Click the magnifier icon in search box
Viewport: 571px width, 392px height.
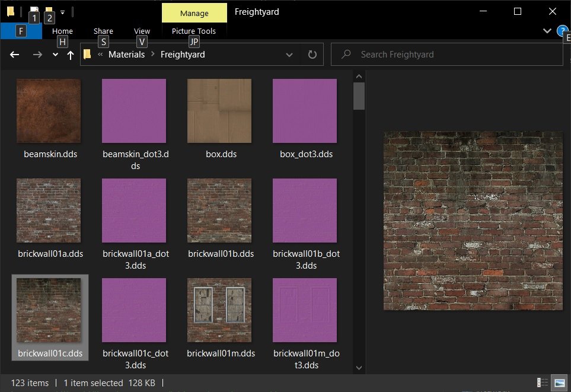click(x=345, y=55)
